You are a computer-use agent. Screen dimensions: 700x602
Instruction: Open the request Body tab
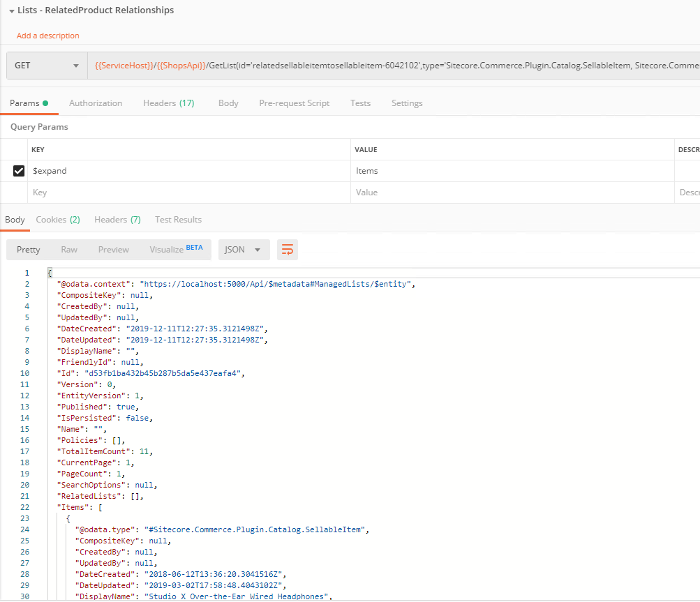click(x=228, y=103)
